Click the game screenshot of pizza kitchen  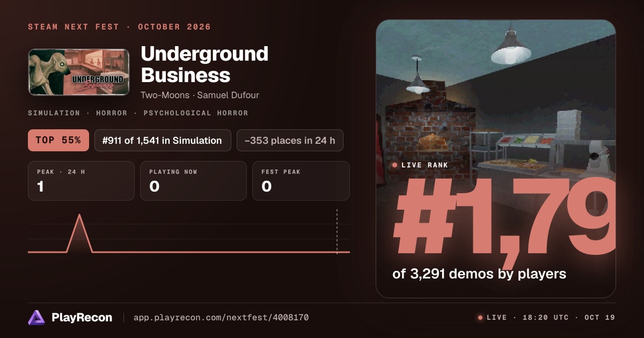coord(496,159)
